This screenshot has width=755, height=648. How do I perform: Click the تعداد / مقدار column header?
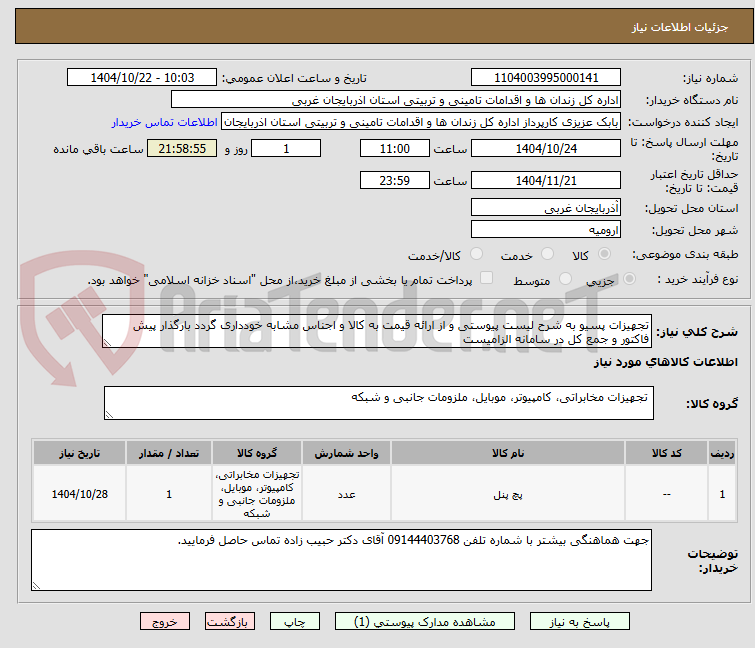(169, 453)
